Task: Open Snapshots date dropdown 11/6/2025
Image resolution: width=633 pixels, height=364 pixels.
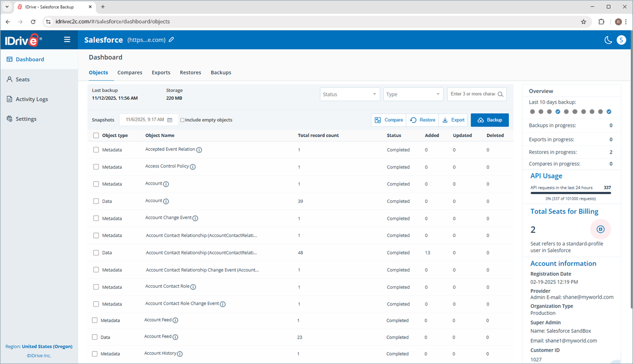Action: 149,120
